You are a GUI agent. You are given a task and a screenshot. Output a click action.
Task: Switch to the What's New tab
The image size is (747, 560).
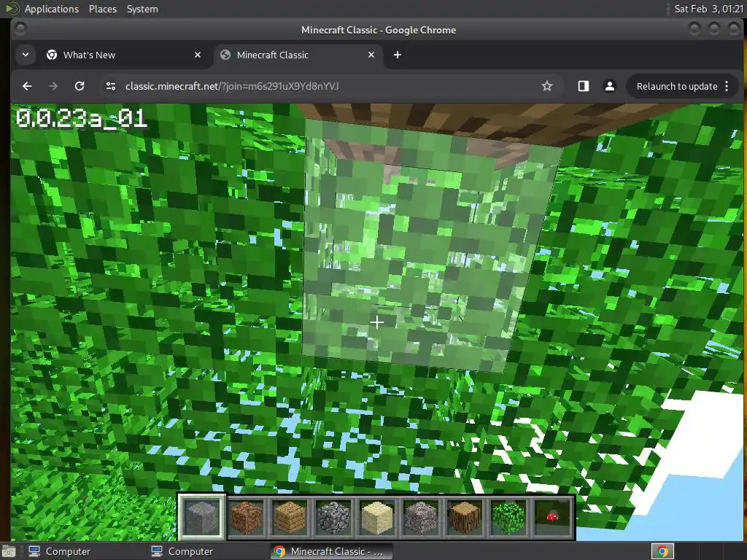coord(123,55)
